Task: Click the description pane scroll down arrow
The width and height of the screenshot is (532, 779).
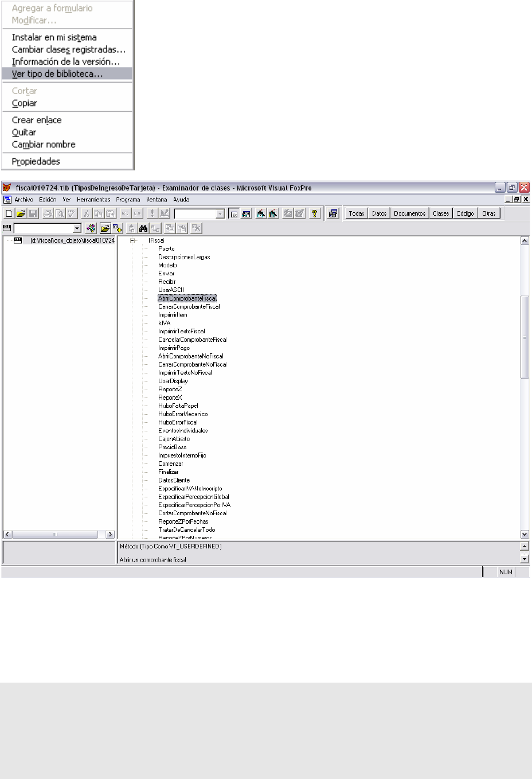Action: coord(525,559)
